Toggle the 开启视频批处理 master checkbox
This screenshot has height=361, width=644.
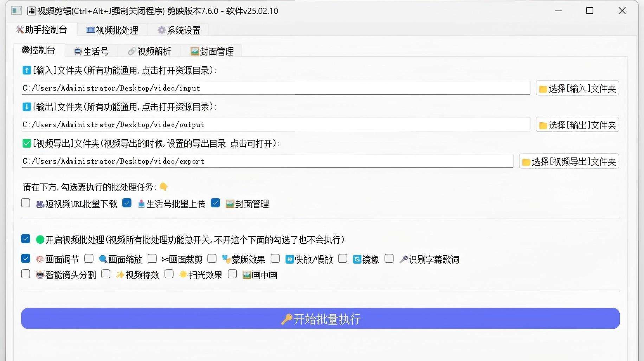pos(26,239)
